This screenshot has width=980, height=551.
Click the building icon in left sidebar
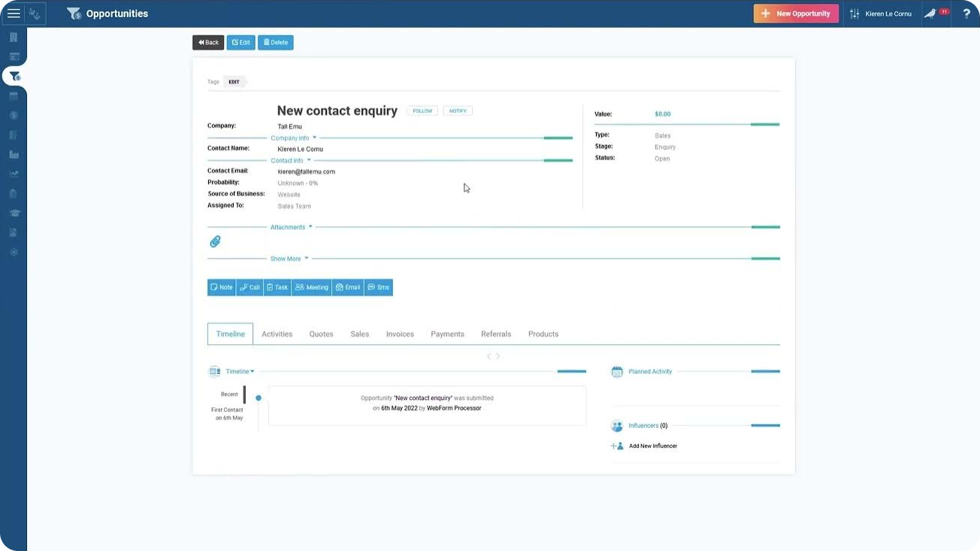pyautogui.click(x=14, y=38)
